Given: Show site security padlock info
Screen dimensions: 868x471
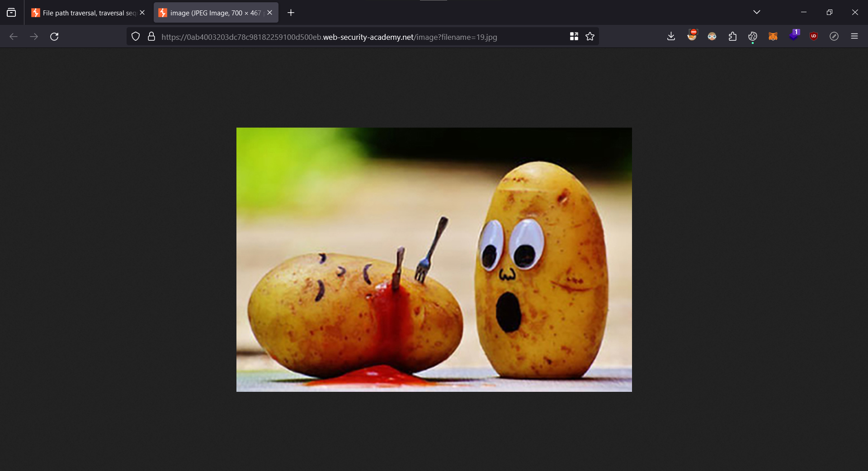Looking at the screenshot, I should [x=151, y=37].
